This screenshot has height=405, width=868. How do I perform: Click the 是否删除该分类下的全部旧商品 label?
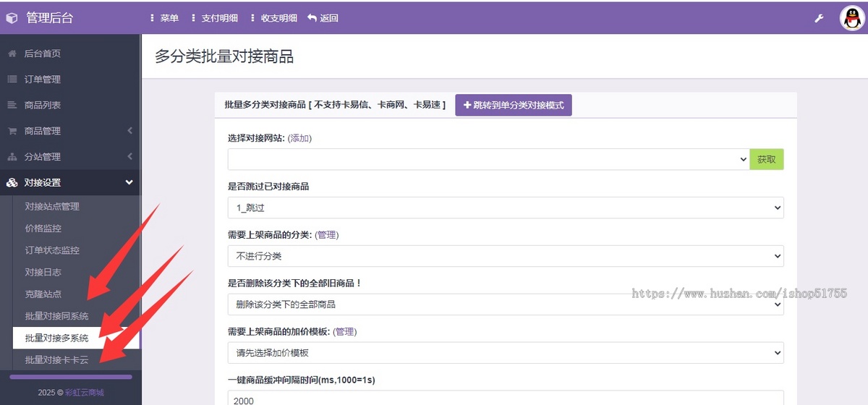(294, 283)
